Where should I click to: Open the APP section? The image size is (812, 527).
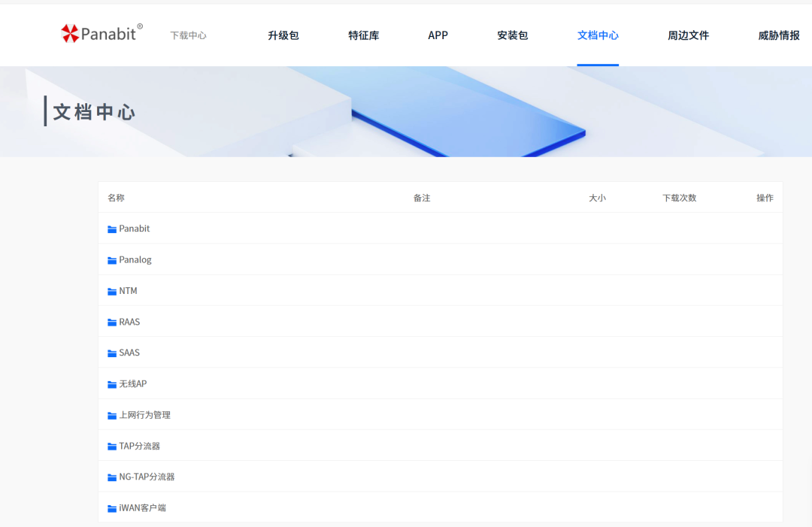point(438,35)
